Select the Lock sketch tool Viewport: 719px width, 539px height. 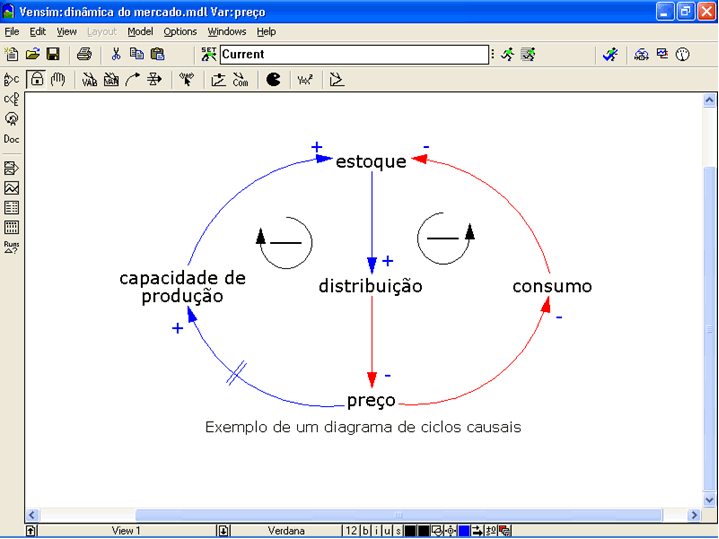(x=36, y=80)
